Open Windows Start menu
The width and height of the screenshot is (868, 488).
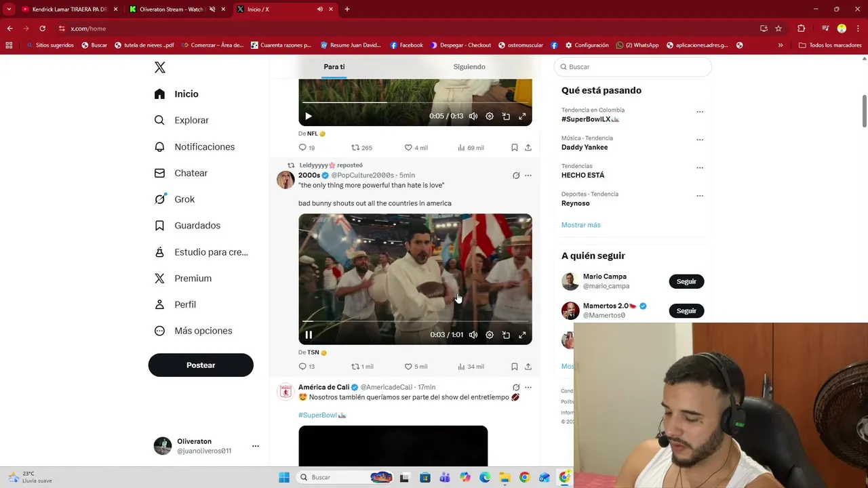(284, 477)
